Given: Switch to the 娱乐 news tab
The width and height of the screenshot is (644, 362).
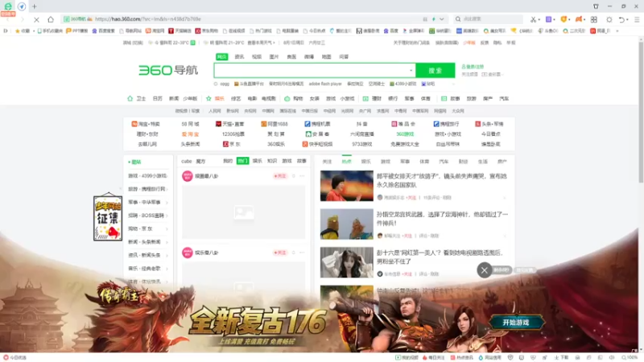Looking at the screenshot, I should [x=366, y=162].
